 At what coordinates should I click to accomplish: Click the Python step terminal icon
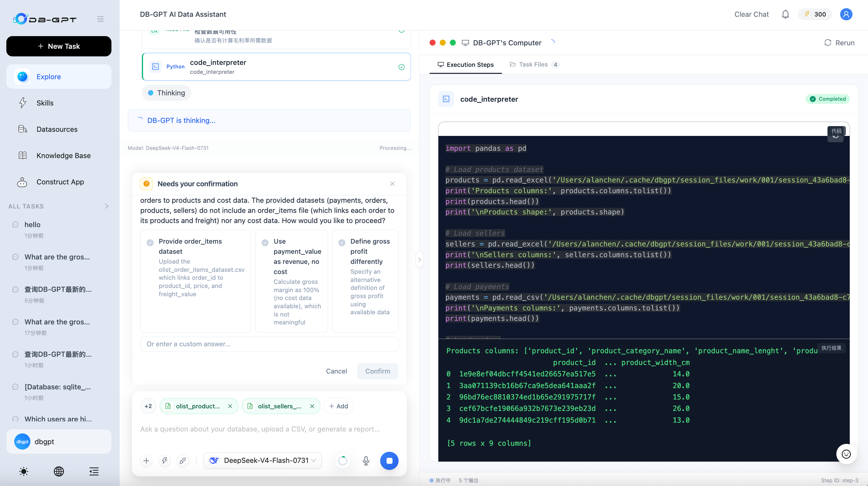[x=155, y=67]
